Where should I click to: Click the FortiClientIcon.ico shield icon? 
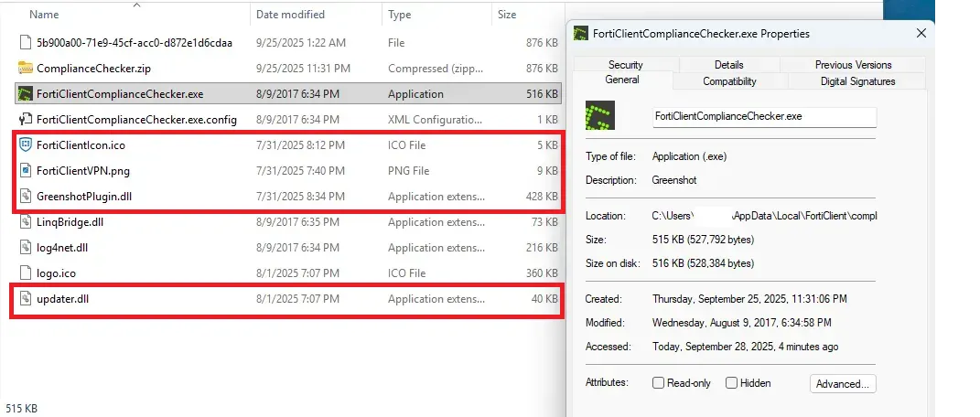26,145
